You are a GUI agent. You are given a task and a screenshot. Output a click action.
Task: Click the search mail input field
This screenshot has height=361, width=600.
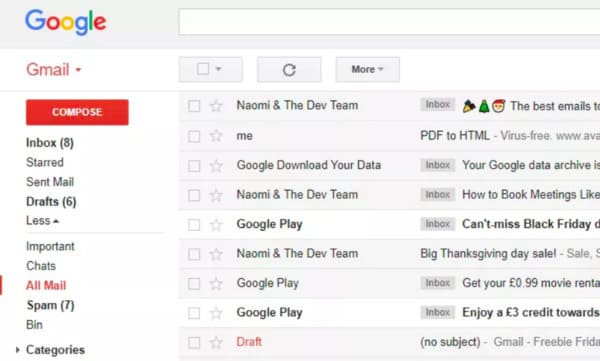pyautogui.click(x=389, y=22)
